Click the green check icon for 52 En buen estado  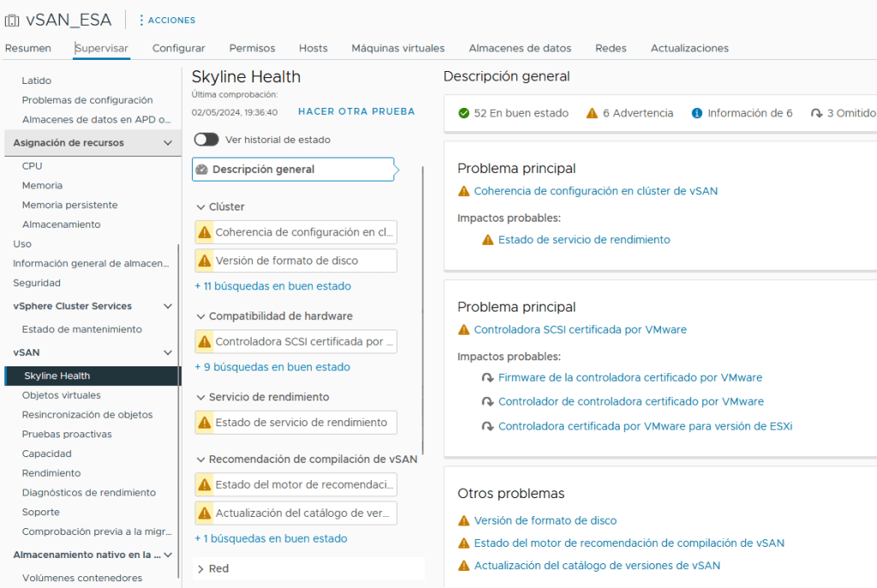tap(463, 113)
